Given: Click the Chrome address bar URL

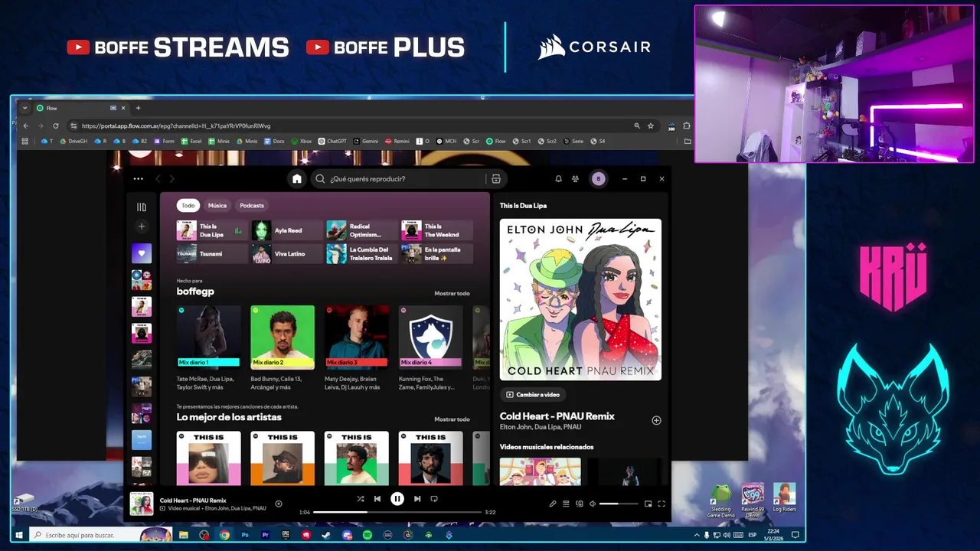Looking at the screenshot, I should point(175,126).
